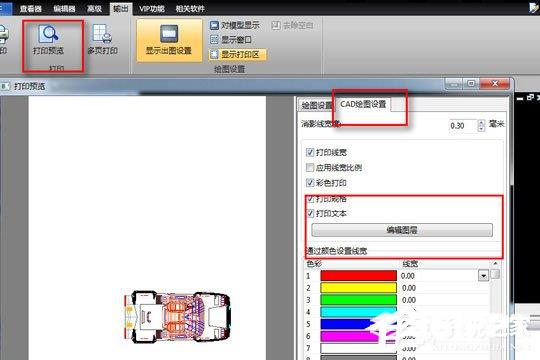The image size is (540, 360).
Task: Increase 消隐线宽度 value with the up arrow
Action: pos(481,122)
